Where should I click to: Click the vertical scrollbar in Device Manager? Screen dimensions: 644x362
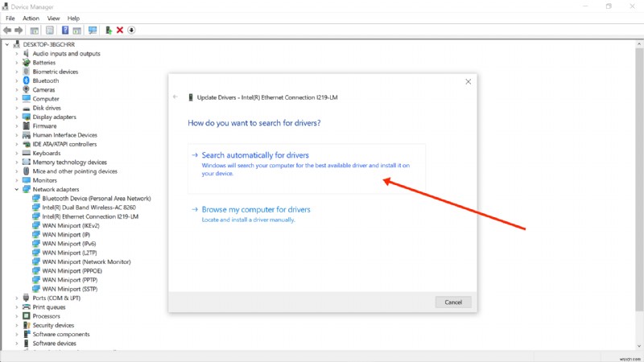639,179
